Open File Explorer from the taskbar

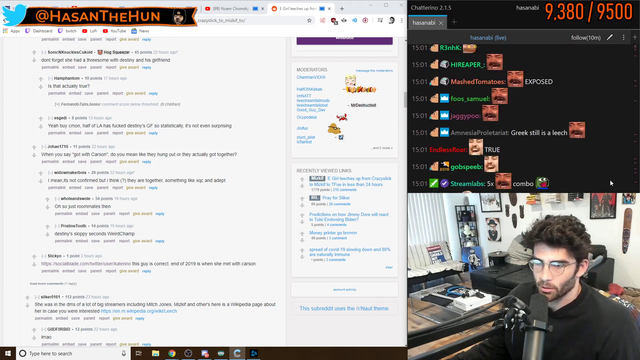(x=156, y=353)
